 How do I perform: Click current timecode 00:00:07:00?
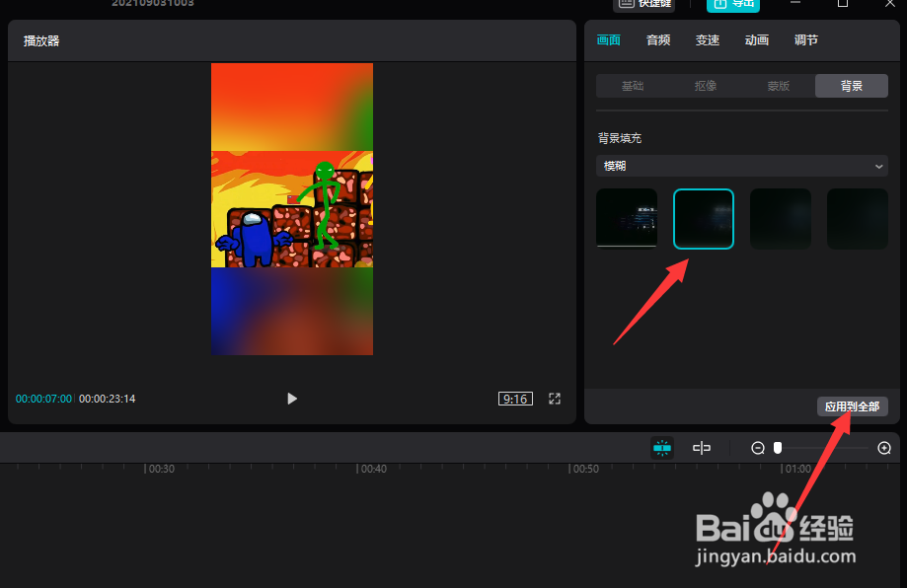(43, 399)
